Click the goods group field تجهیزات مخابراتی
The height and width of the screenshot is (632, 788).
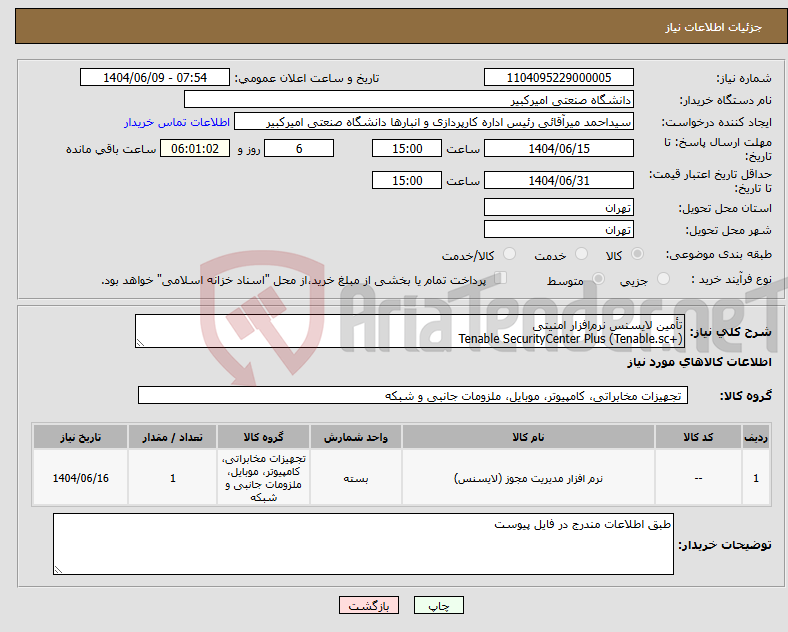click(x=413, y=395)
